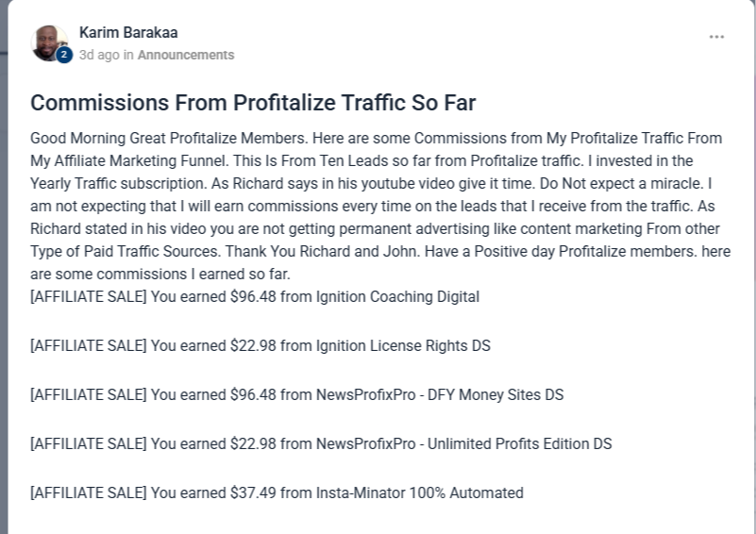Open Karim Barakaa's profile picture

47,42
